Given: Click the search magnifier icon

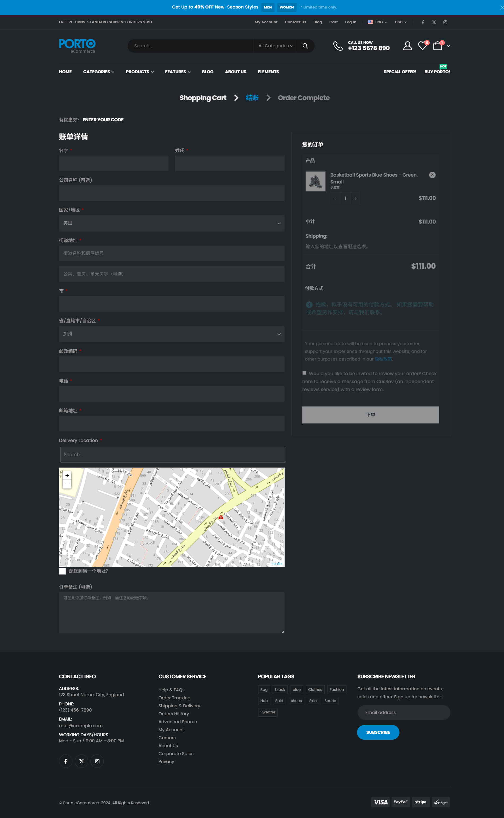Looking at the screenshot, I should click(x=305, y=46).
